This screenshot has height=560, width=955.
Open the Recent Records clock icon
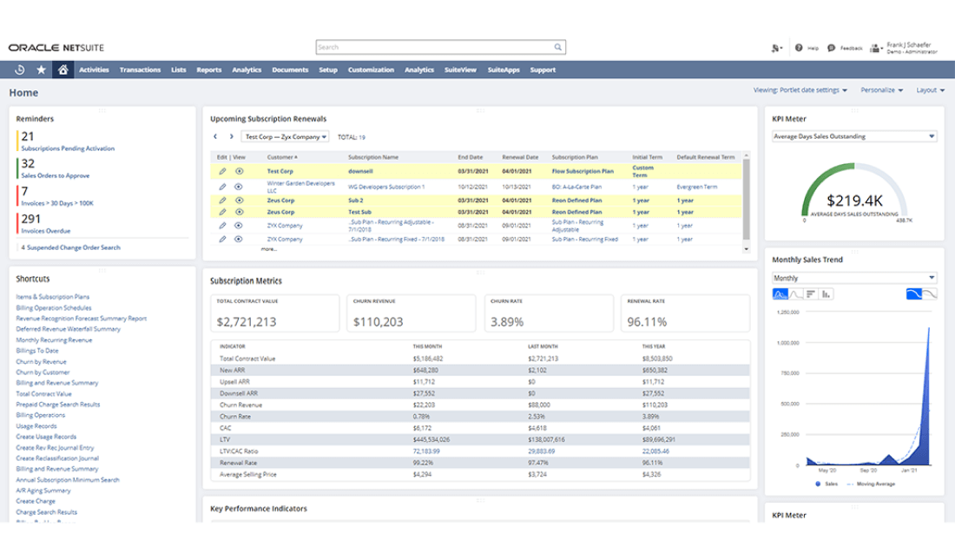[x=19, y=70]
